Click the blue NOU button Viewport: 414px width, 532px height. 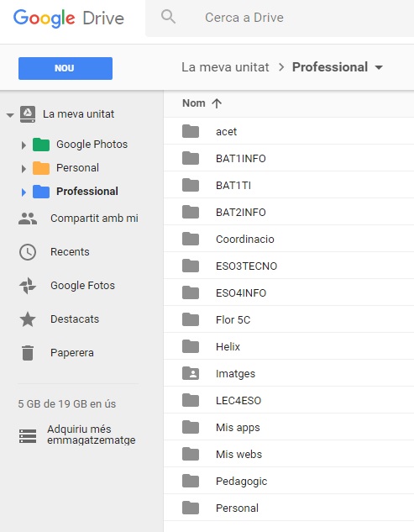click(x=66, y=68)
